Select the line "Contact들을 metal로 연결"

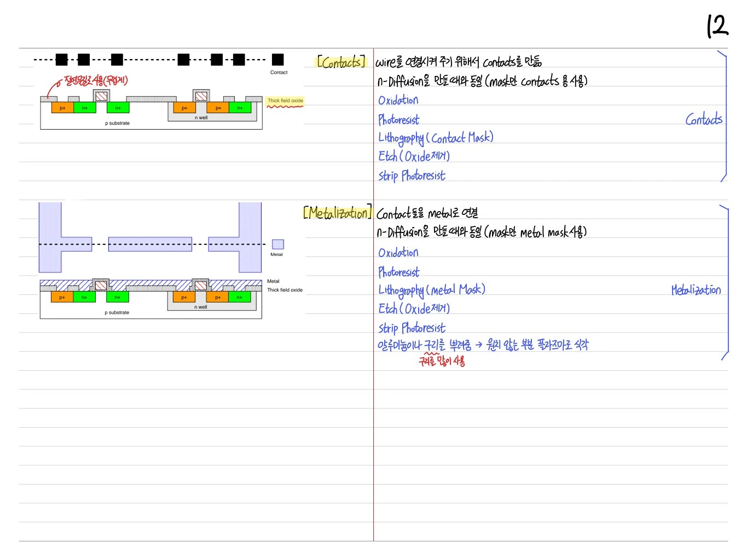coord(427,213)
